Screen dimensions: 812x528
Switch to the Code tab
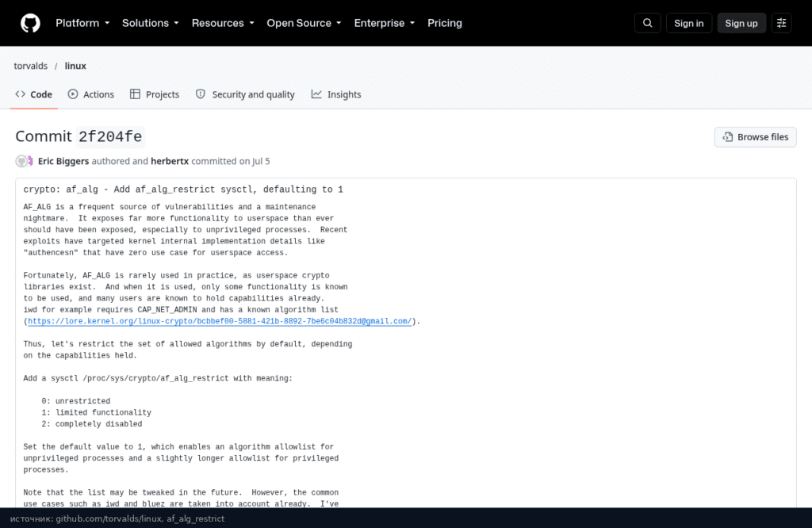[33, 94]
